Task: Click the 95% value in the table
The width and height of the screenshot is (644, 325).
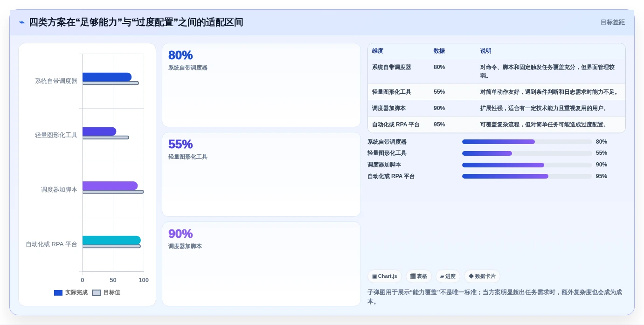Action: tap(439, 124)
